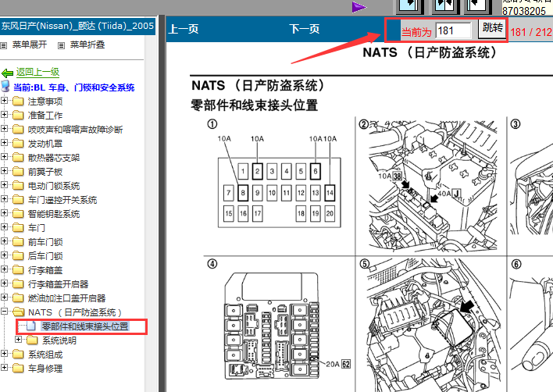
Task: Click the 当前:BL 车身、门锁和安全系统 heading
Action: click(74, 87)
